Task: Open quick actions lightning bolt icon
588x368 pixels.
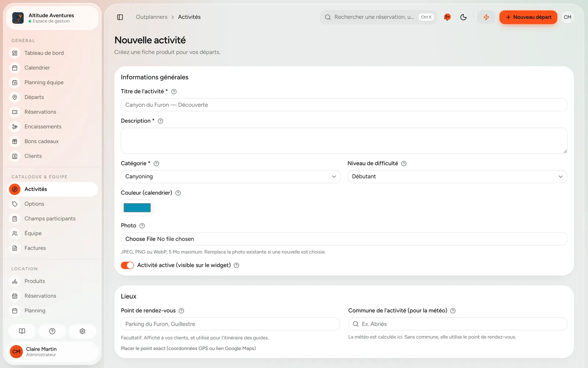Action: [x=486, y=17]
